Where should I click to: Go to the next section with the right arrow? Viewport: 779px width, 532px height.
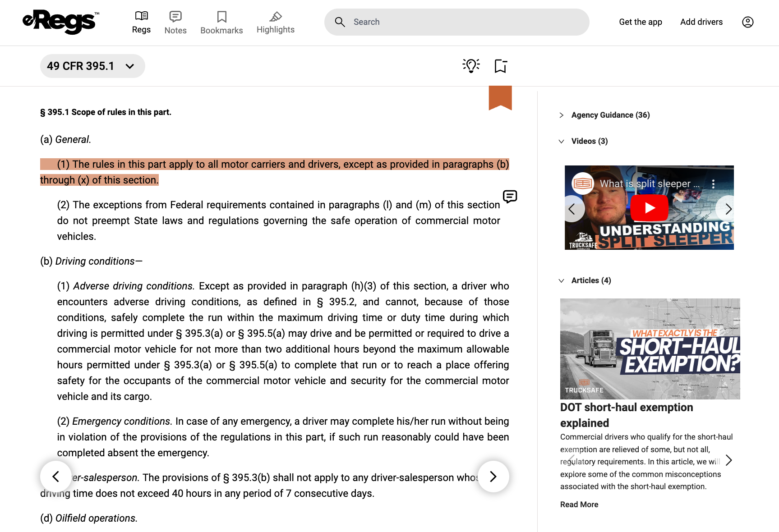tap(493, 477)
